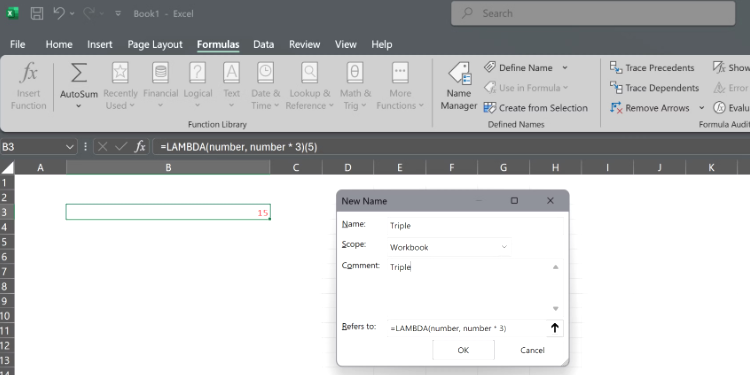
Task: Open Customize Quick Access Toolbar menu
Action: (118, 13)
